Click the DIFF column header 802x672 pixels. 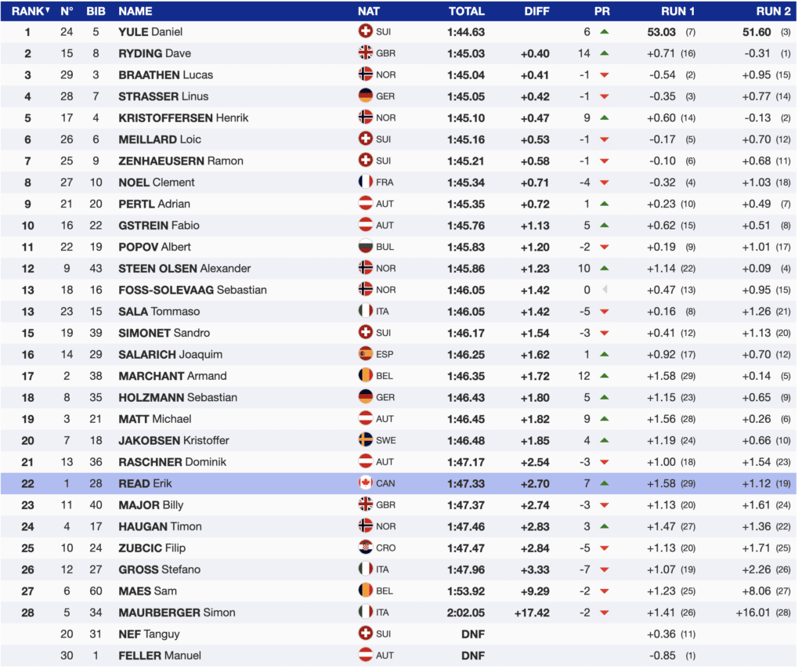536,11
